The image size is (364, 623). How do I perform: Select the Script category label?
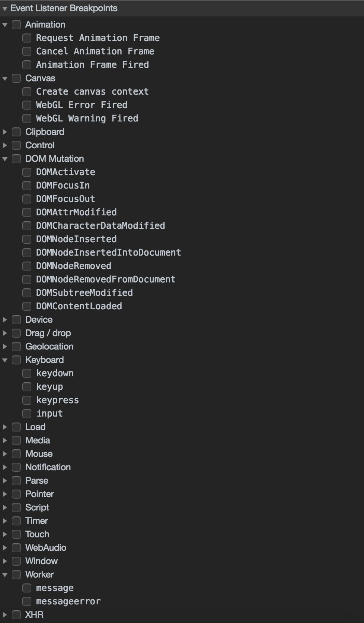[37, 507]
